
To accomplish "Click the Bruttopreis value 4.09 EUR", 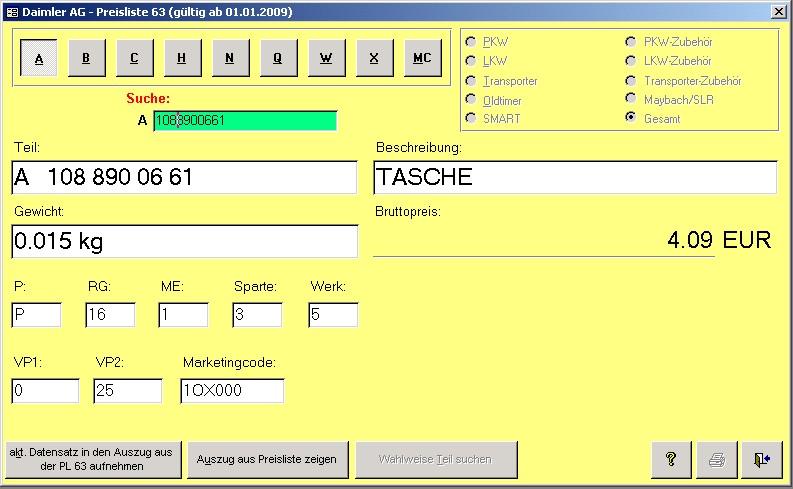I will (x=719, y=240).
